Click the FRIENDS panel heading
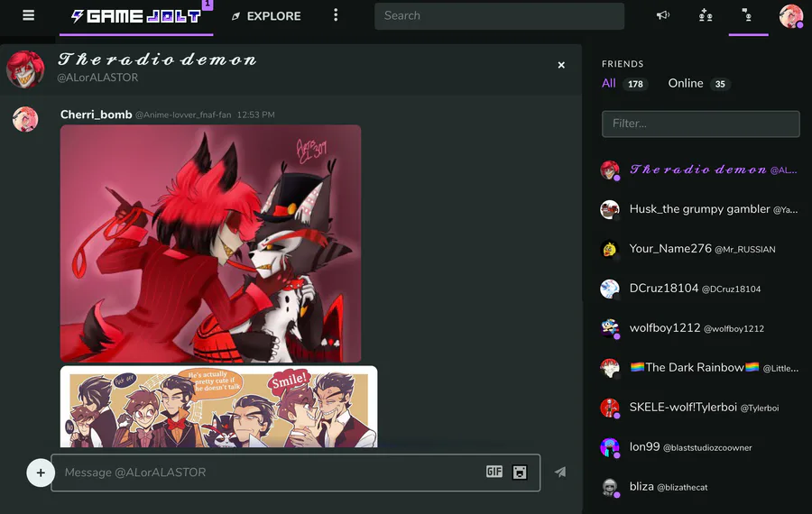Viewport: 812px width, 514px height. pos(623,64)
